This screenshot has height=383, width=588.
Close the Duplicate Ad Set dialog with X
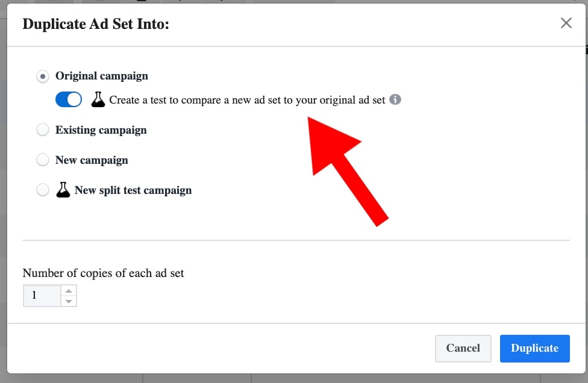click(x=566, y=23)
